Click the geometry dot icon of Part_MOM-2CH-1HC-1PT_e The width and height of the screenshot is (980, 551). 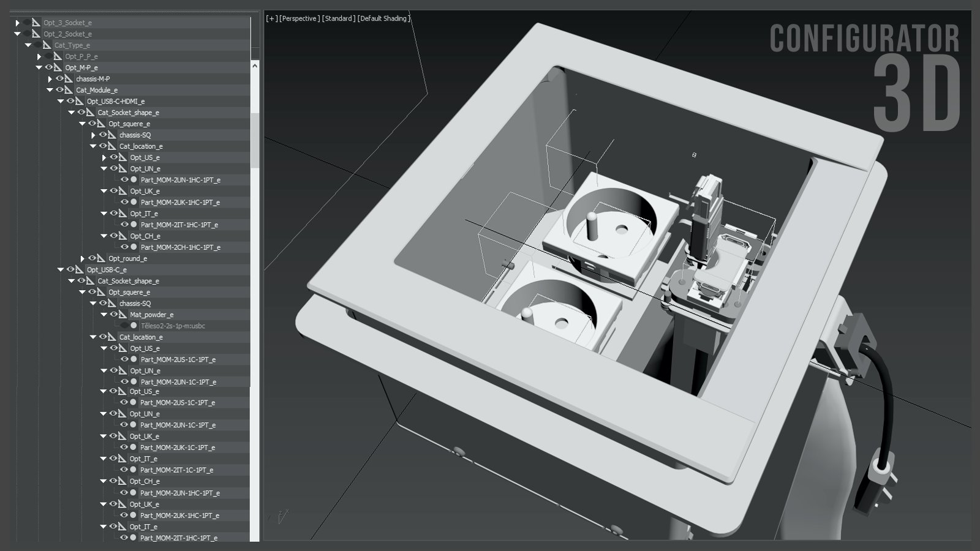click(134, 247)
